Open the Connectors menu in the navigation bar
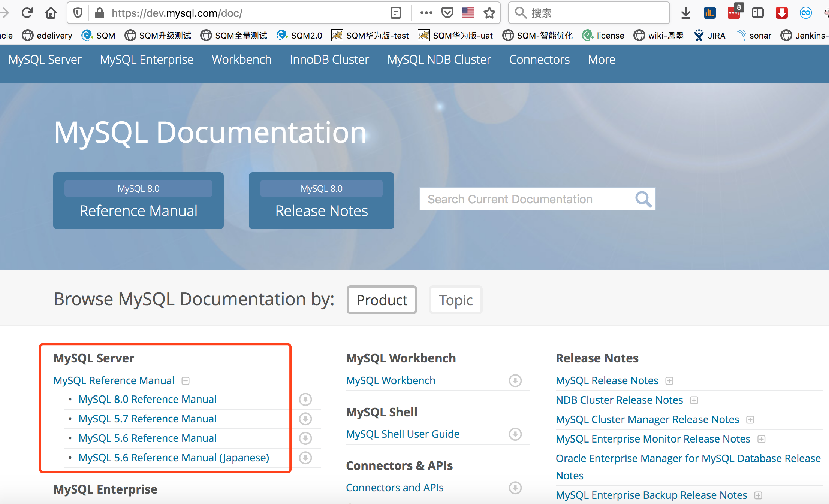The height and width of the screenshot is (504, 829). 539,60
